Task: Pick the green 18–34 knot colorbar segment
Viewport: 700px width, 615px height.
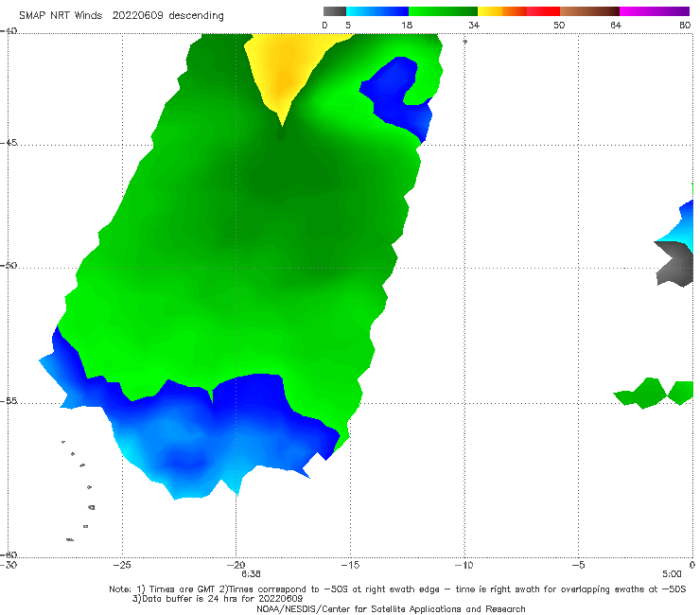Action: pos(443,11)
